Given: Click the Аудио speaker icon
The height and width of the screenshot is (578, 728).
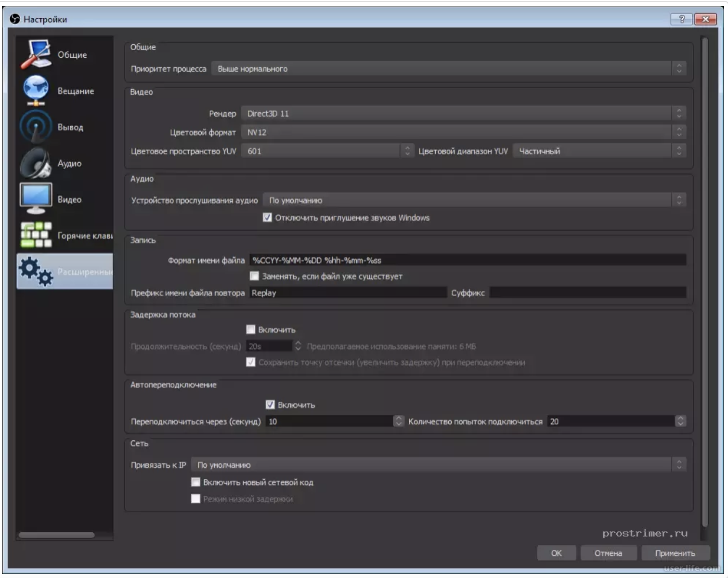Looking at the screenshot, I should click(x=36, y=163).
